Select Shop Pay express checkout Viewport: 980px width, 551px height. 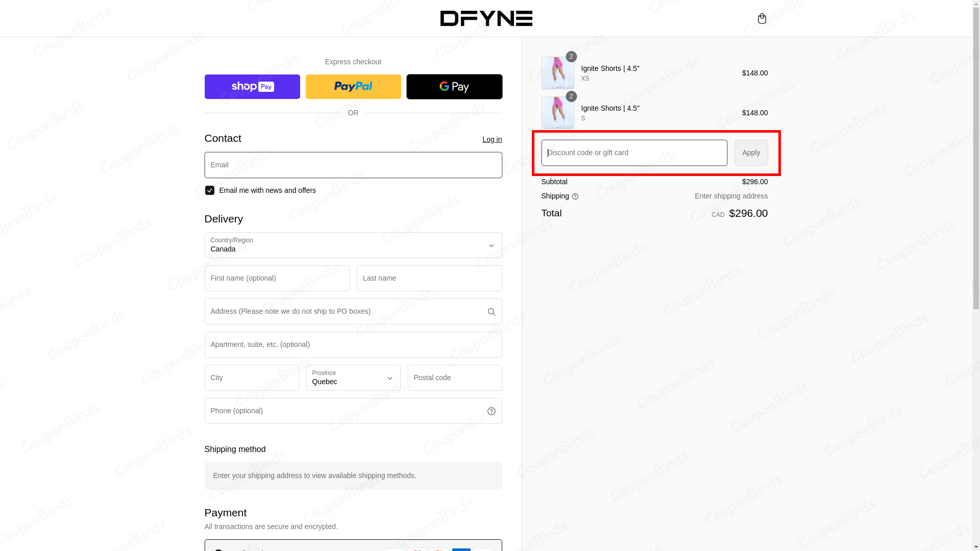tap(252, 86)
